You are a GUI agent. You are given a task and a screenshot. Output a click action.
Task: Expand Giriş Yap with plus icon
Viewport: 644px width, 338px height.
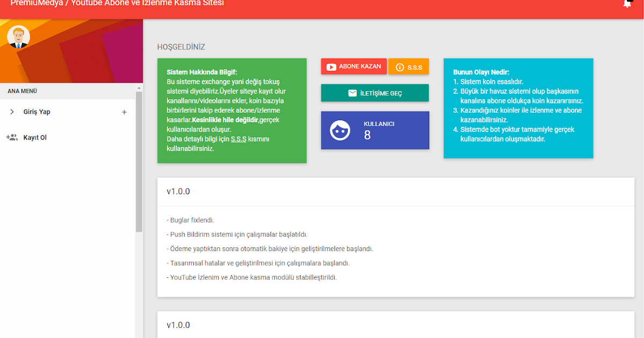click(x=125, y=112)
